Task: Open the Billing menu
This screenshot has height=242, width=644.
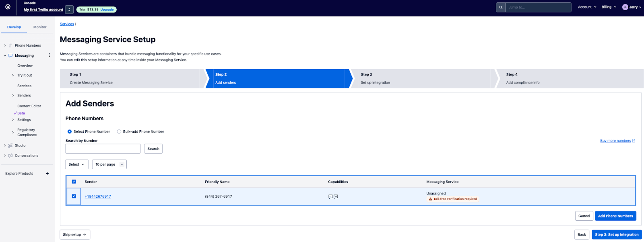Action: click(x=609, y=7)
